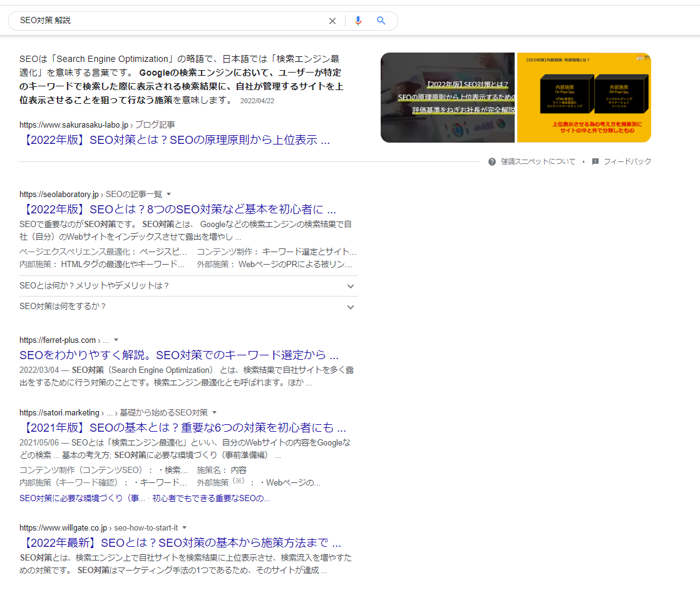Viewport: 700px width, 595px height.
Task: Click the yellow 内部施策・外部施策 thumbnail image
Action: click(x=584, y=98)
